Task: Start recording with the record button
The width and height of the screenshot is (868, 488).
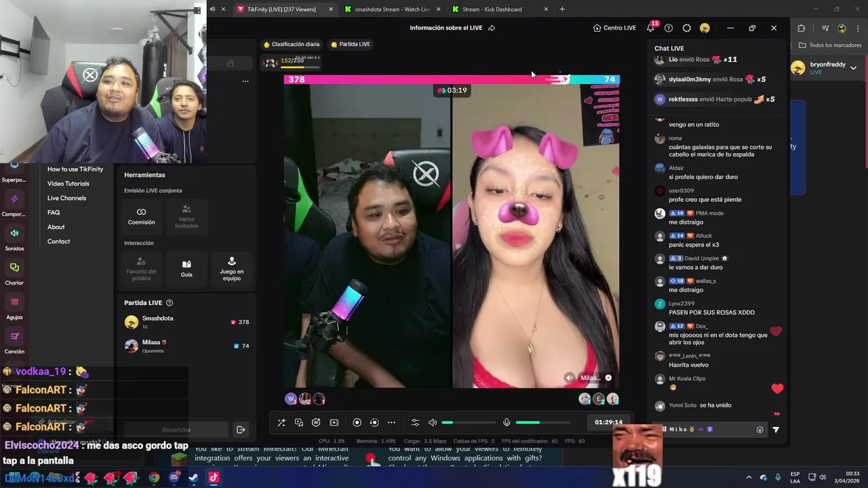Action: 357,422
